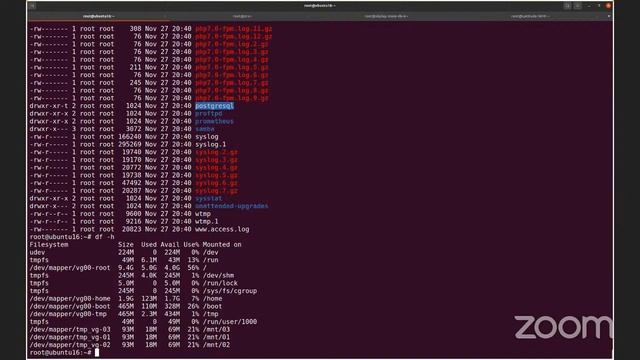This screenshot has height=360, width=640.
Task: Click the /dev/shm mount point
Action: click(x=218, y=276)
